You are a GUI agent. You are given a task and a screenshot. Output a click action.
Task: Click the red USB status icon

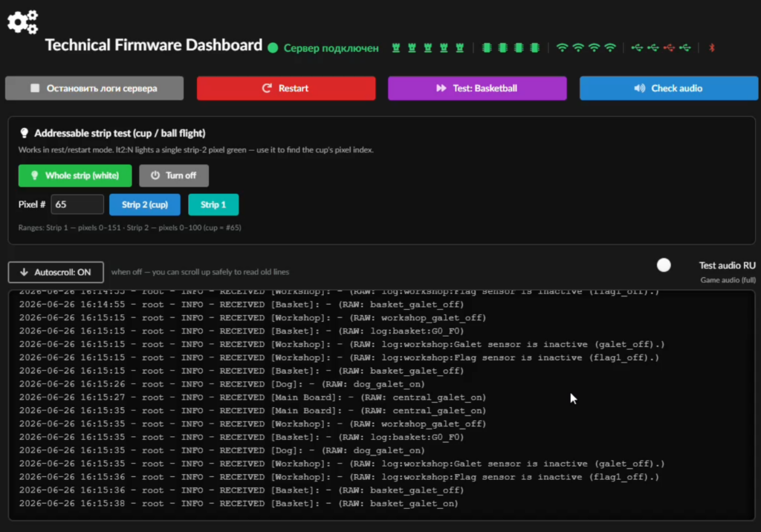[669, 48]
